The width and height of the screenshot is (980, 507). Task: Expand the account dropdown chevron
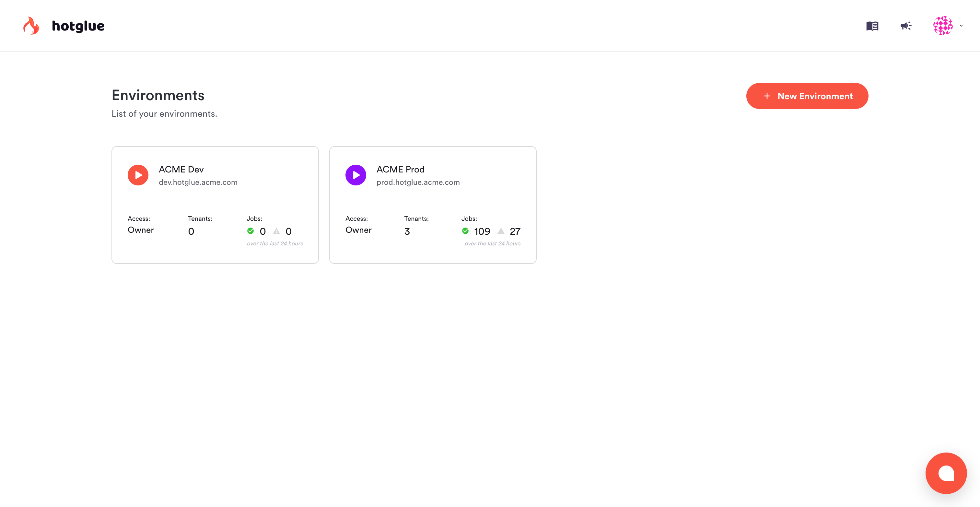[961, 26]
